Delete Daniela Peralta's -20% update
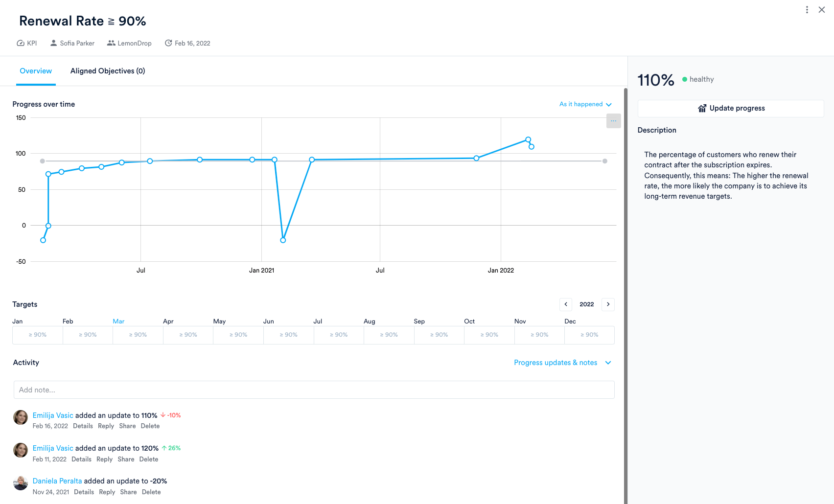The image size is (834, 504). pos(151,492)
